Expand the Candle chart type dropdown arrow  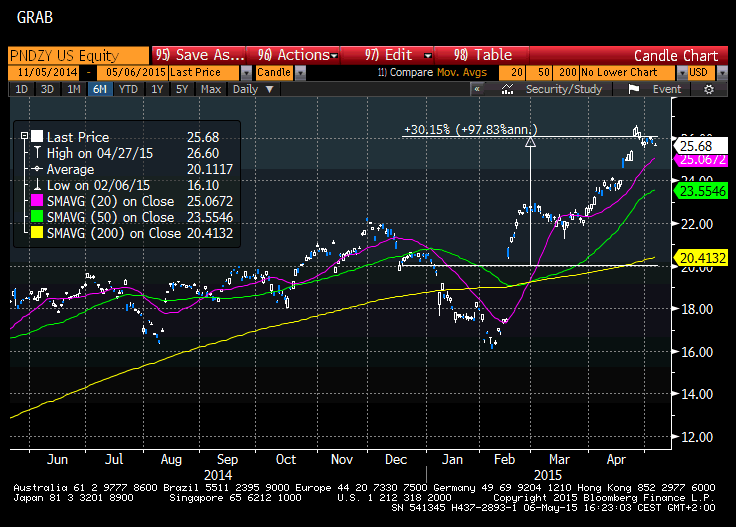(x=300, y=73)
